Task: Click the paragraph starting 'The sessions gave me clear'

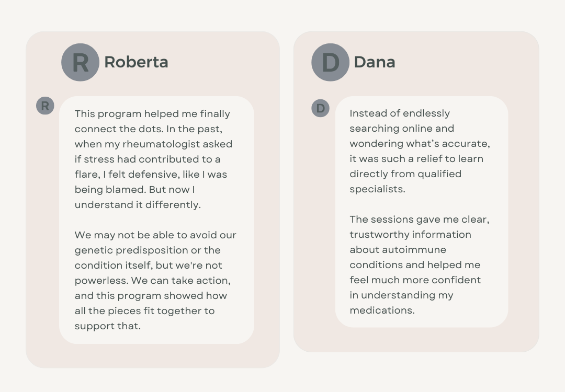Action: click(x=420, y=265)
